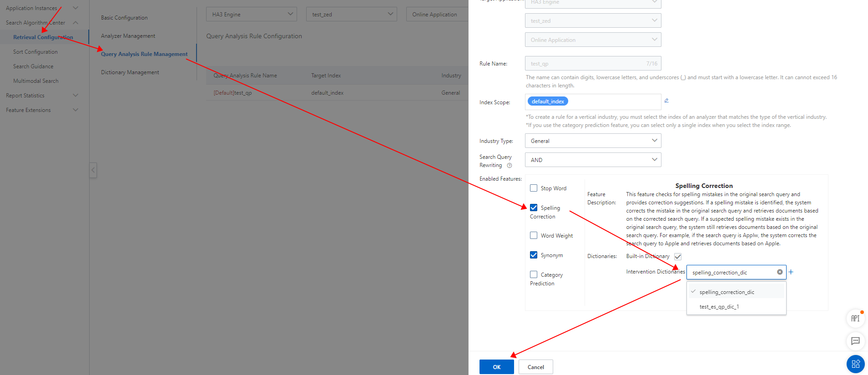Open the feedback chat icon
Image resolution: width=868 pixels, height=375 pixels.
click(855, 341)
